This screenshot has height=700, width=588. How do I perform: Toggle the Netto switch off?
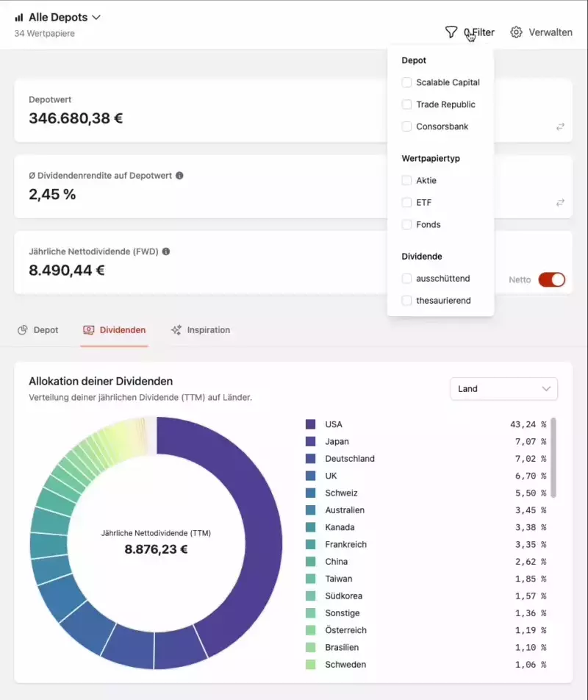coord(551,279)
